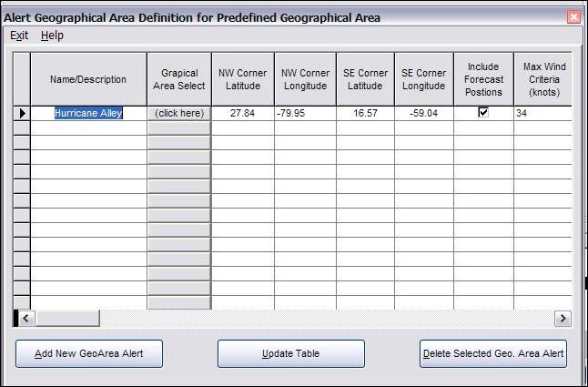Screen dimensions: 588x387
Task: Close the Alert Geographical Area Definition window
Action: tap(573, 17)
